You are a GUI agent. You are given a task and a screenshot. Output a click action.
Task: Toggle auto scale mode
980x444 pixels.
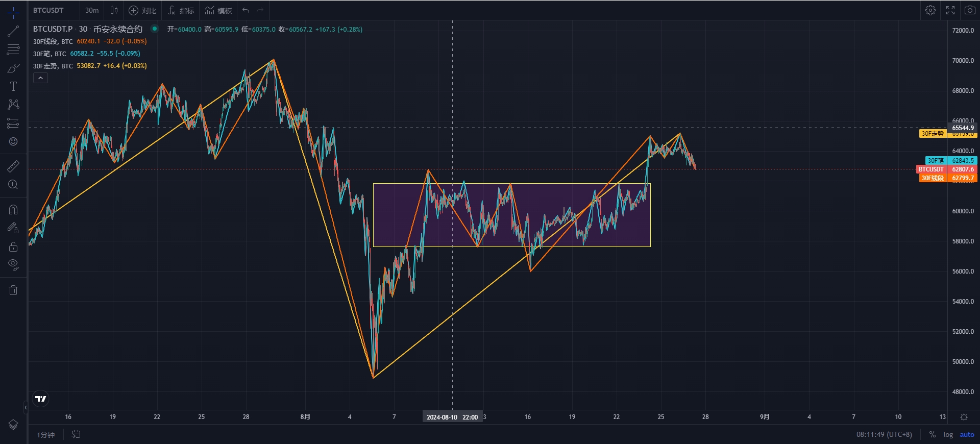967,435
